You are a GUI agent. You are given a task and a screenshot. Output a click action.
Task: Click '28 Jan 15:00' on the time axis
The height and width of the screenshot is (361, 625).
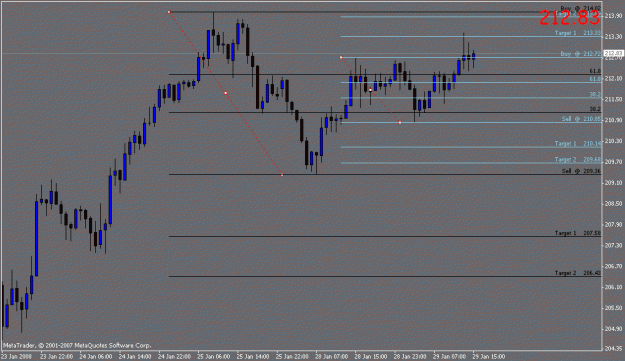[x=371, y=356]
